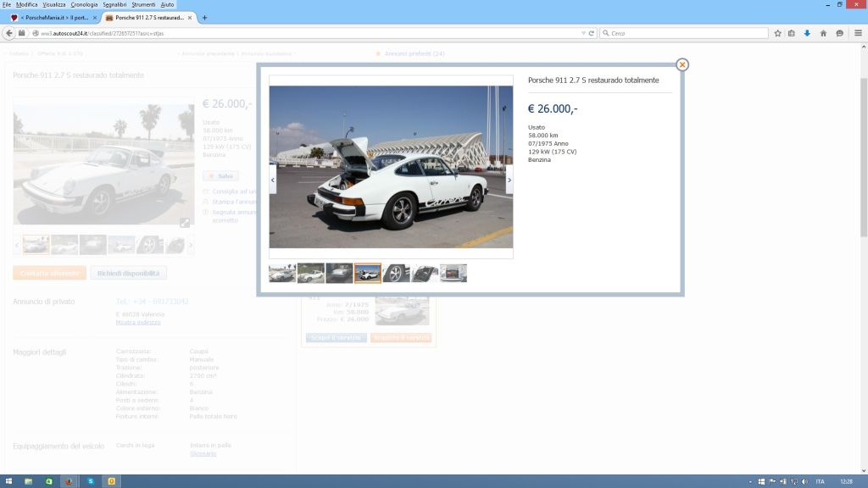Viewport: 868px width, 488px height.
Task: Go to home page via house icon
Action: click(823, 33)
